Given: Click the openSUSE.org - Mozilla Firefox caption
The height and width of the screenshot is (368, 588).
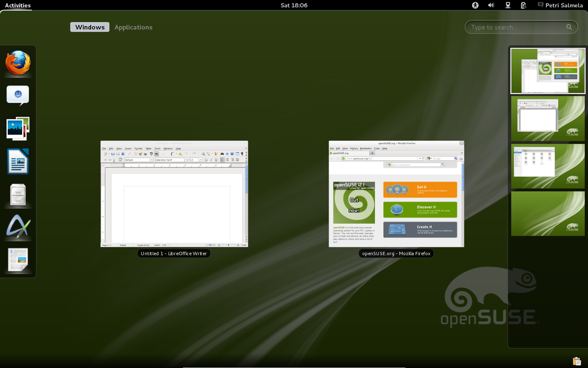Looking at the screenshot, I should [x=396, y=254].
